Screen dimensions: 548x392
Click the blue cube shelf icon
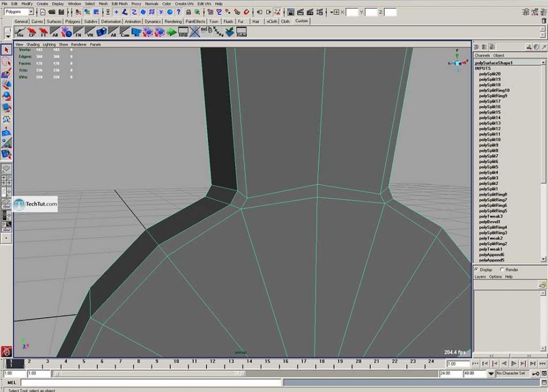tap(102, 32)
